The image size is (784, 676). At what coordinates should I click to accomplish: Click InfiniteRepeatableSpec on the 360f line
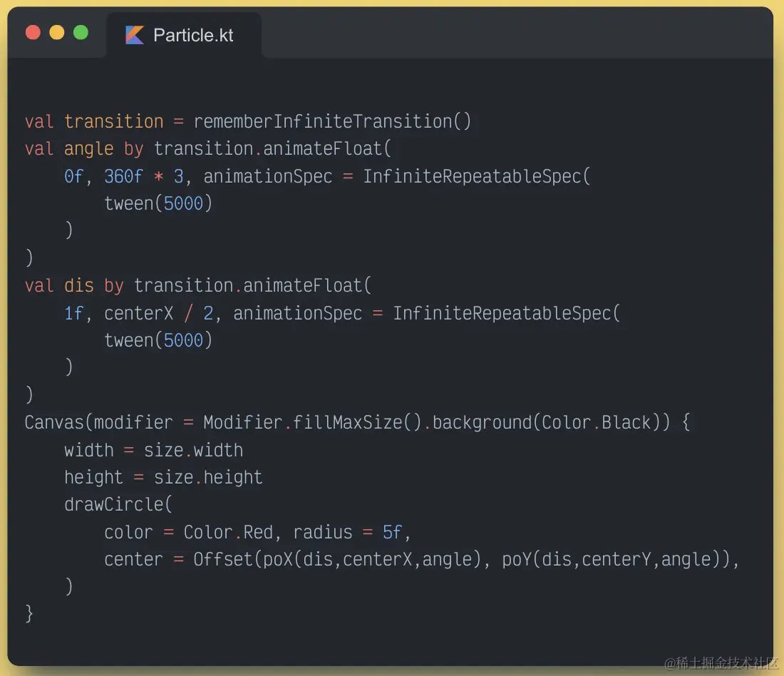click(x=472, y=176)
